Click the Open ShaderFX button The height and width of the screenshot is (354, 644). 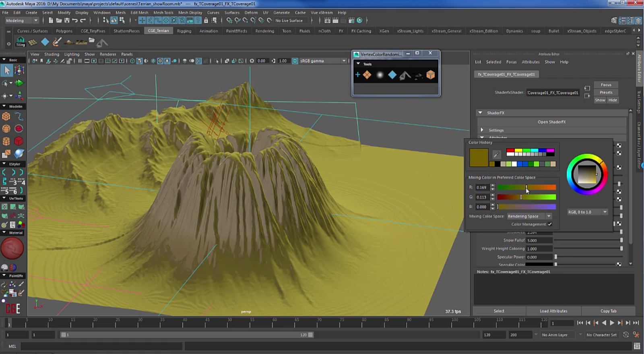[551, 122]
